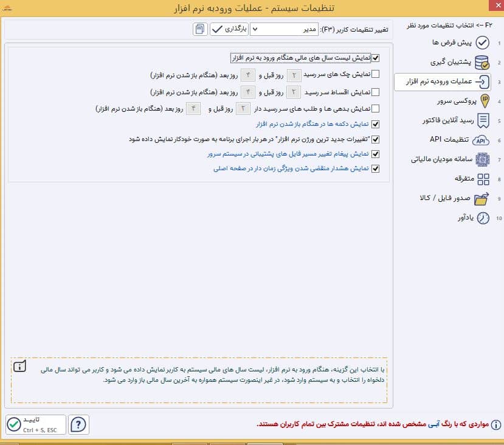Select the پروکسی سرور IP pin icon

coord(485,101)
